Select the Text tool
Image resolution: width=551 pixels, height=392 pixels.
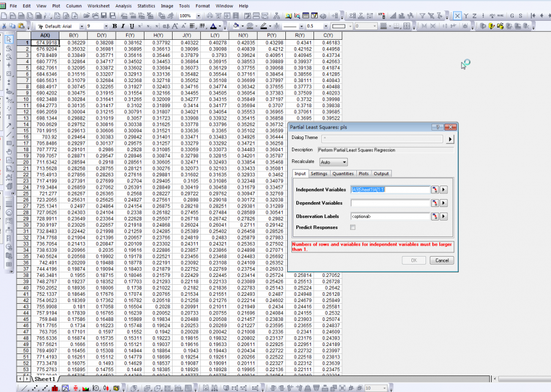[x=9, y=116]
